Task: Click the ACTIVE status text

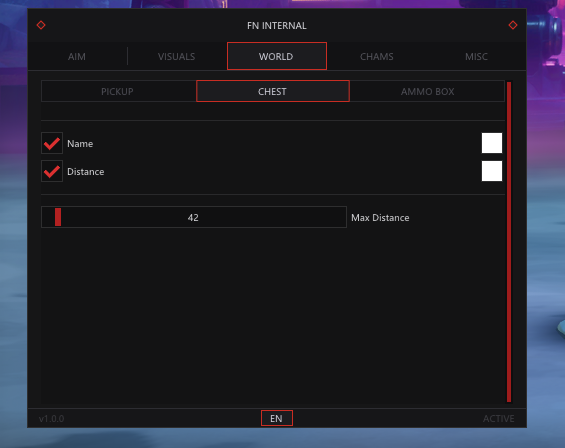Action: (499, 418)
